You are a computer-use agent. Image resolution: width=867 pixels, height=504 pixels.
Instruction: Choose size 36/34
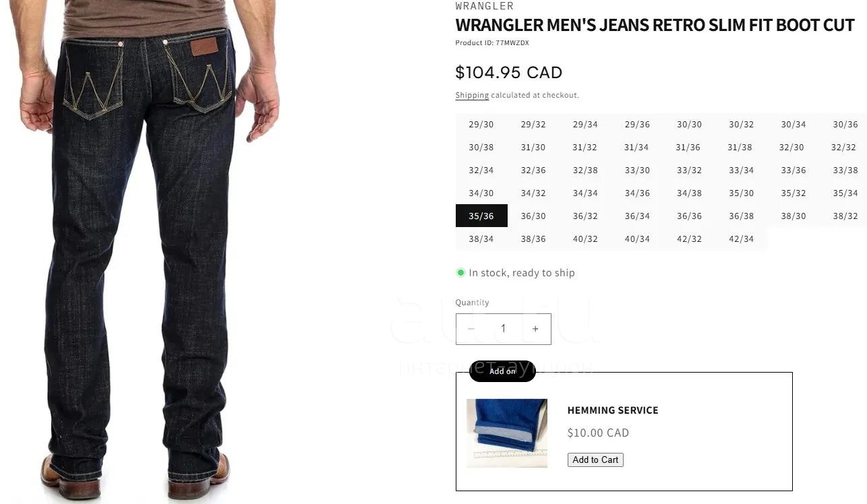tap(637, 216)
